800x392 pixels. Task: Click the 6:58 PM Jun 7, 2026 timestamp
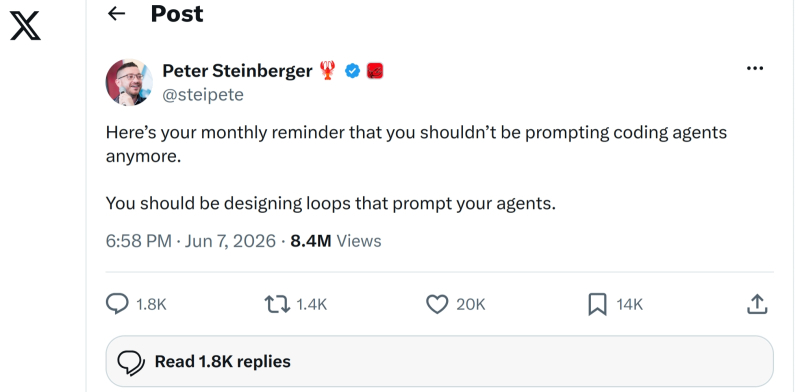(x=191, y=241)
